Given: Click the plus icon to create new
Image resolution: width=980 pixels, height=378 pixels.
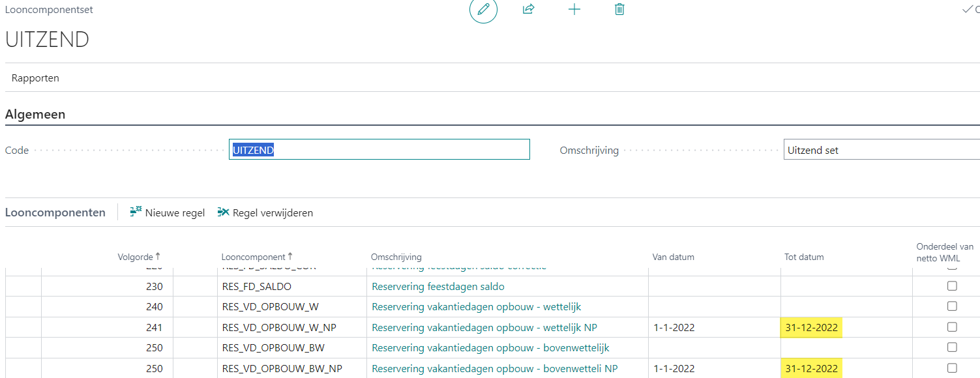Looking at the screenshot, I should pyautogui.click(x=574, y=10).
